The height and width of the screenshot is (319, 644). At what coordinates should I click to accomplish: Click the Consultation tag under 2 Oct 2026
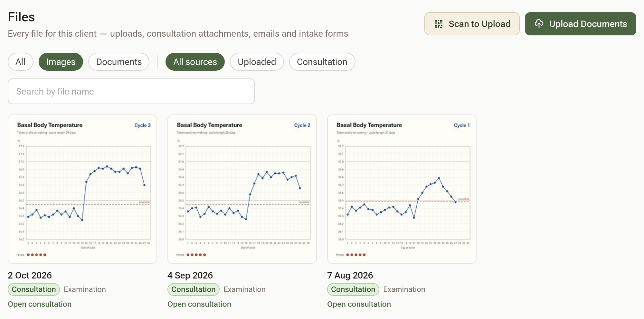coord(34,289)
